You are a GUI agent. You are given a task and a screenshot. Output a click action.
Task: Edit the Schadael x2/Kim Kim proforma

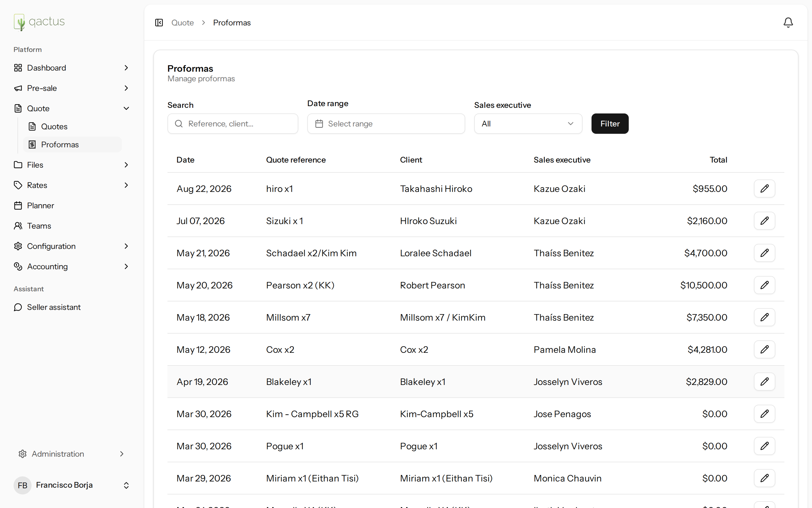pos(764,253)
